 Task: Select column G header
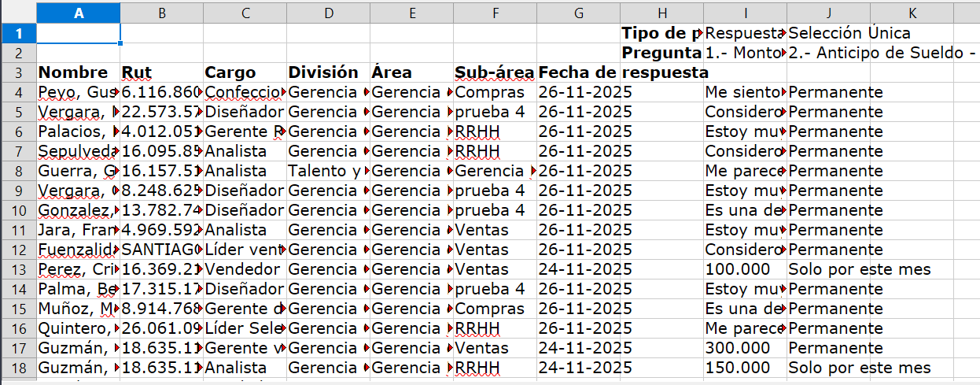point(579,13)
